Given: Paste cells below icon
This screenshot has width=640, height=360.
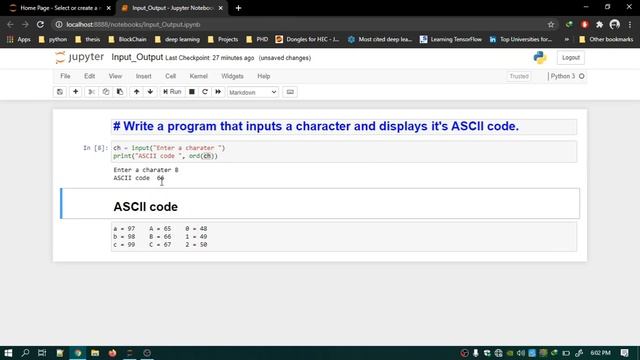Looking at the screenshot, I should pyautogui.click(x=120, y=92).
